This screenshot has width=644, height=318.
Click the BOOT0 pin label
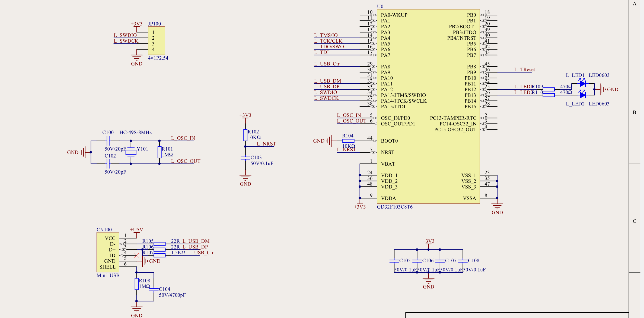(x=389, y=141)
